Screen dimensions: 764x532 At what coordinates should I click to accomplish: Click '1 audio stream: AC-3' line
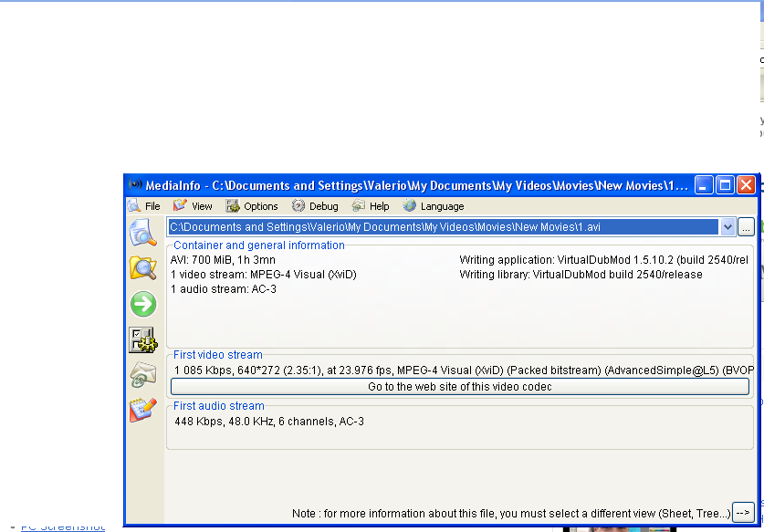point(223,289)
